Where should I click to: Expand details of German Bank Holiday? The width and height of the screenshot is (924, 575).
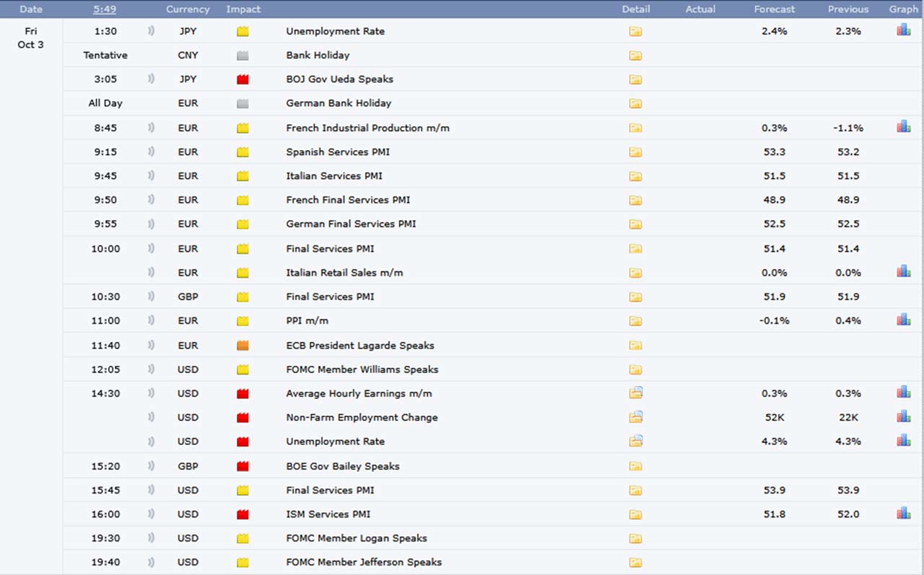(x=635, y=103)
